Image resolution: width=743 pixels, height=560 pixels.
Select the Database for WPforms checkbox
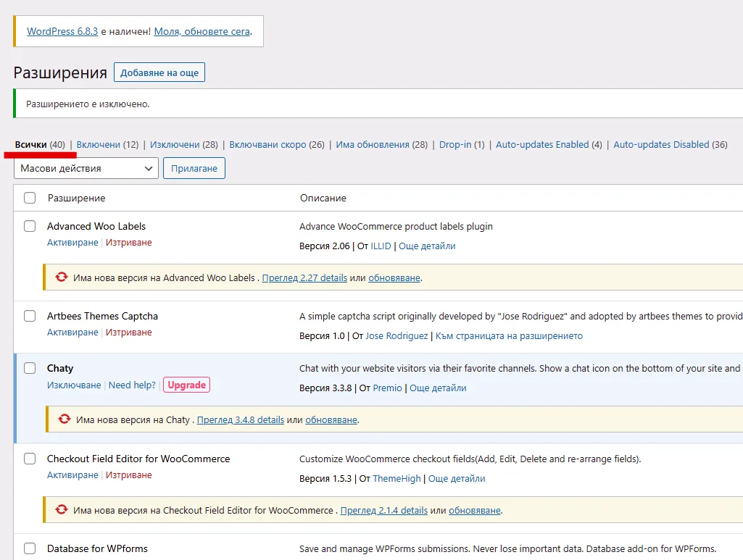tap(30, 548)
